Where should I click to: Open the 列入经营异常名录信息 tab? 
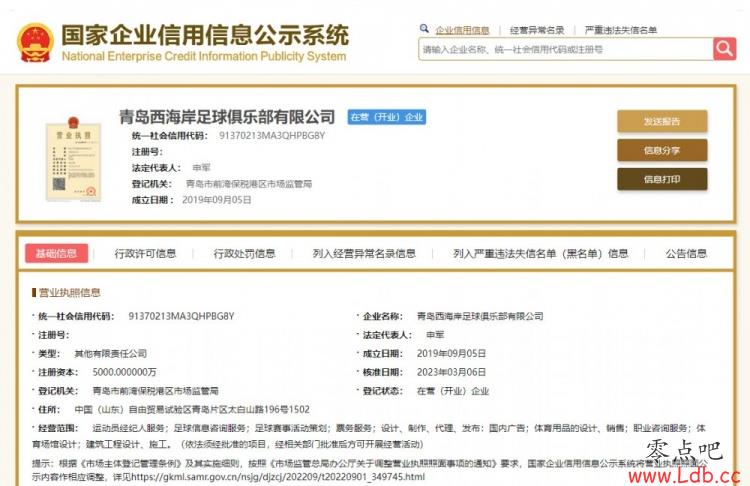coord(364,254)
